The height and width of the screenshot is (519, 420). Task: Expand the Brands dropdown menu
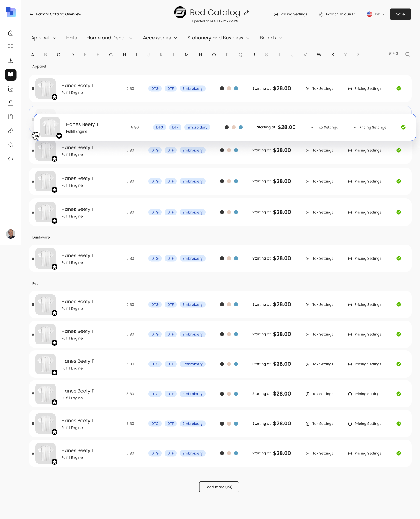point(271,38)
